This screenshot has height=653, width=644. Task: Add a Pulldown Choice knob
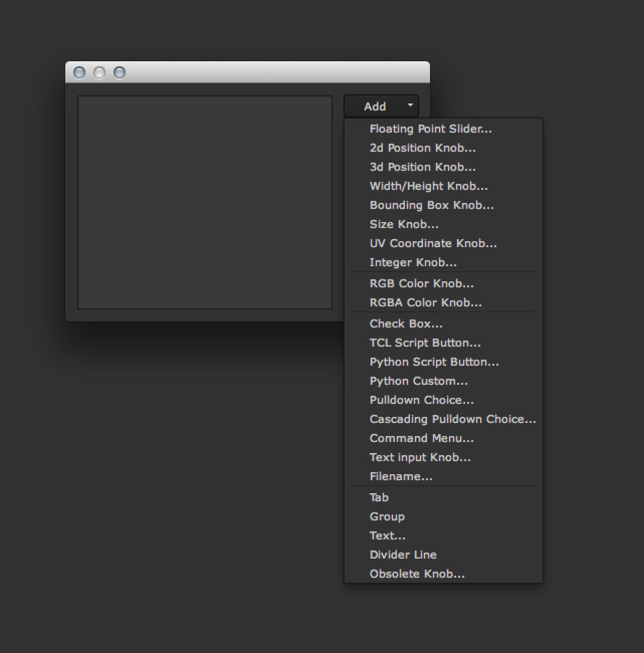tap(443, 400)
